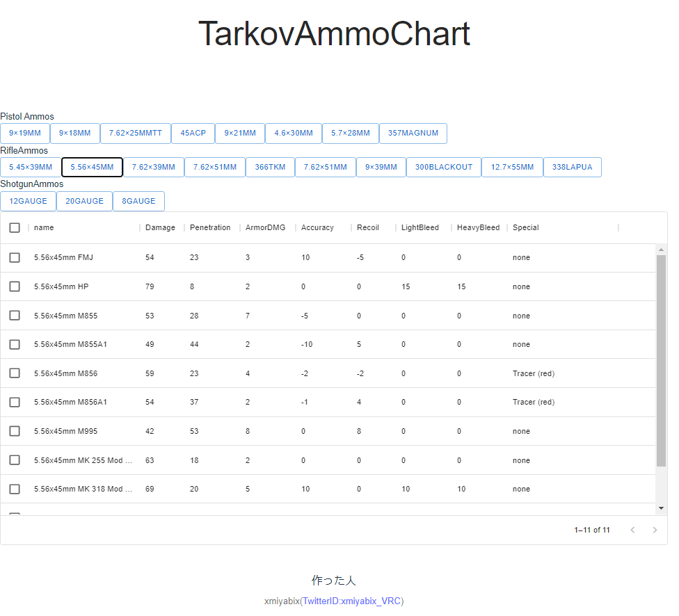Image resolution: width=679 pixels, height=616 pixels.
Task: Switch to 7.62×39MM rifle ammo
Action: tap(154, 167)
